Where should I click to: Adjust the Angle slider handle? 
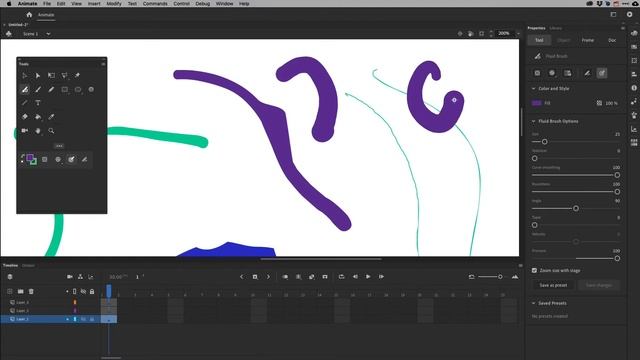pos(576,208)
